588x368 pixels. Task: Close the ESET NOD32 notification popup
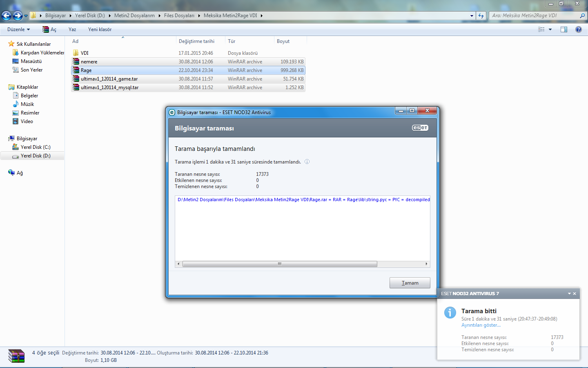click(x=575, y=294)
